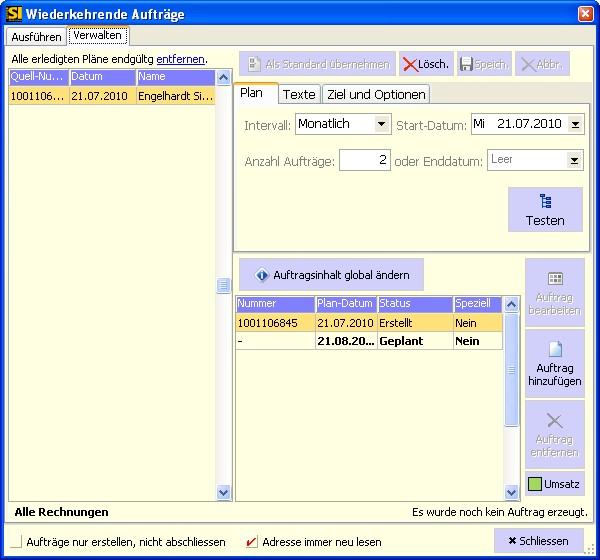Open Auftragsinhalt global ändern
This screenshot has width=600, height=560.
[x=331, y=274]
